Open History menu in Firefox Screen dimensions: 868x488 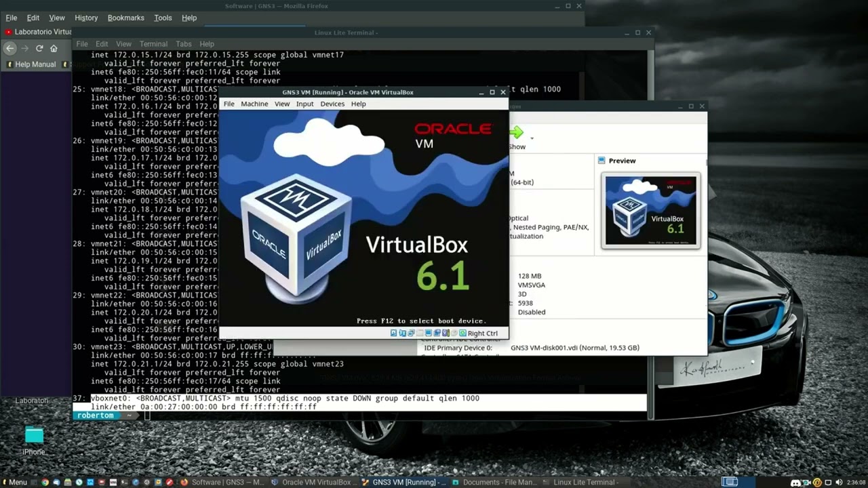pos(86,18)
